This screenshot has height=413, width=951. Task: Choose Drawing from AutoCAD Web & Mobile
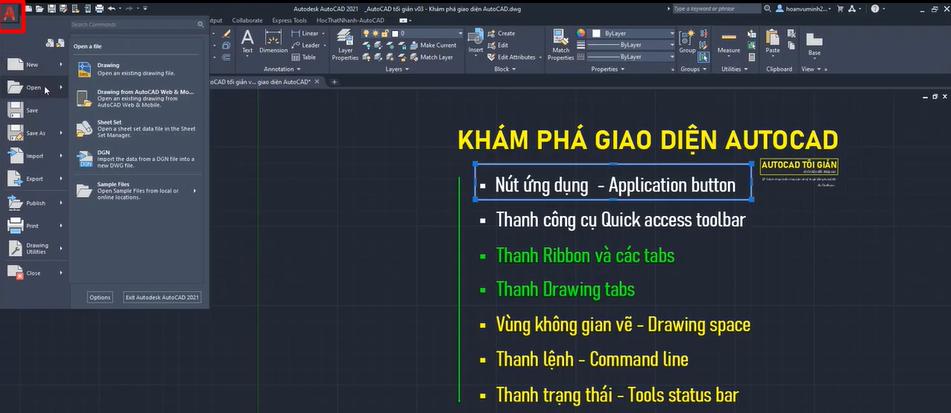click(138, 98)
